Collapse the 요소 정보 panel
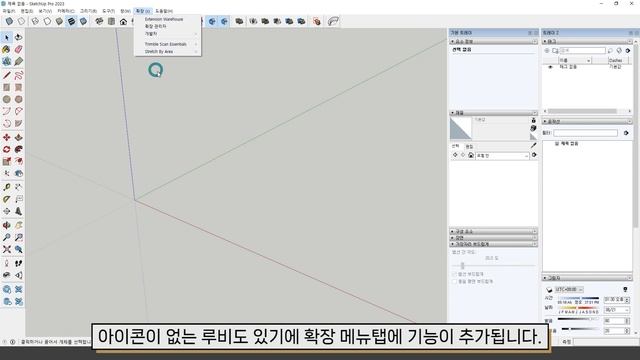Screen dimensions: 640x360 pyautogui.click(x=493, y=42)
